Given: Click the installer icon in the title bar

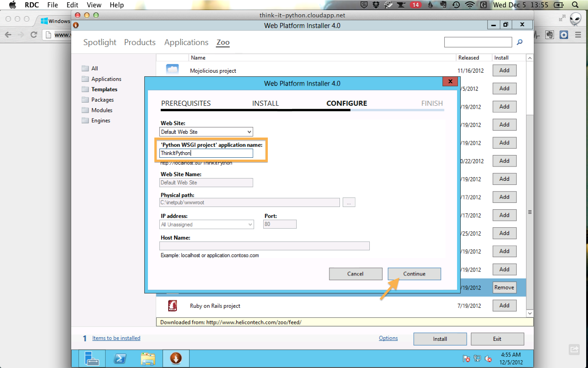Looking at the screenshot, I should tap(76, 25).
